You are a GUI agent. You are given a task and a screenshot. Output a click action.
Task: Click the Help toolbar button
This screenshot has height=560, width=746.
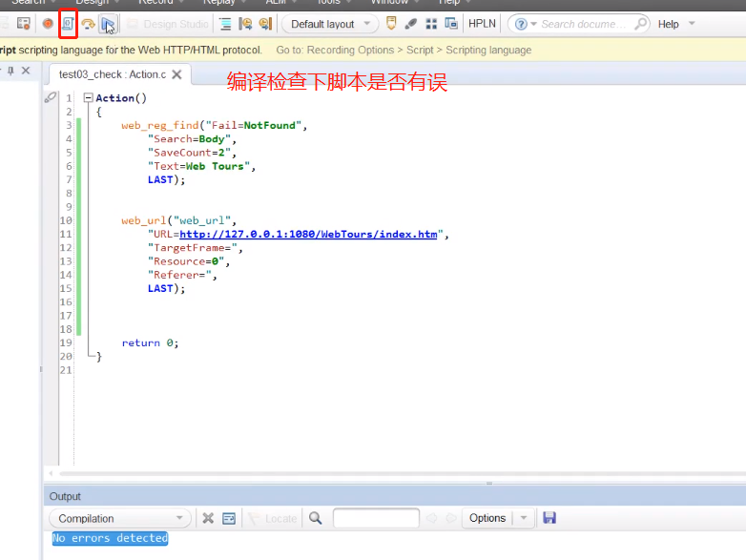point(668,24)
